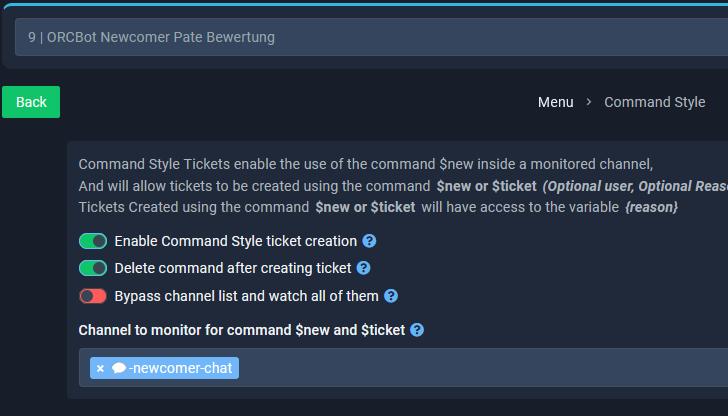
Task: Click help icon next to Channel to monitor
Action: (416, 330)
